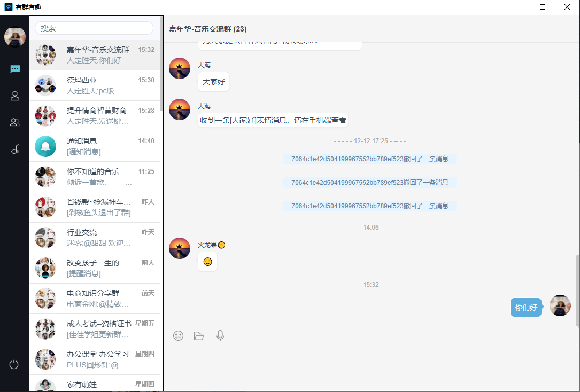Screen dimensions: 580x392
Task: Click the blue 你们好 sent message bubble
Action: pos(526,308)
